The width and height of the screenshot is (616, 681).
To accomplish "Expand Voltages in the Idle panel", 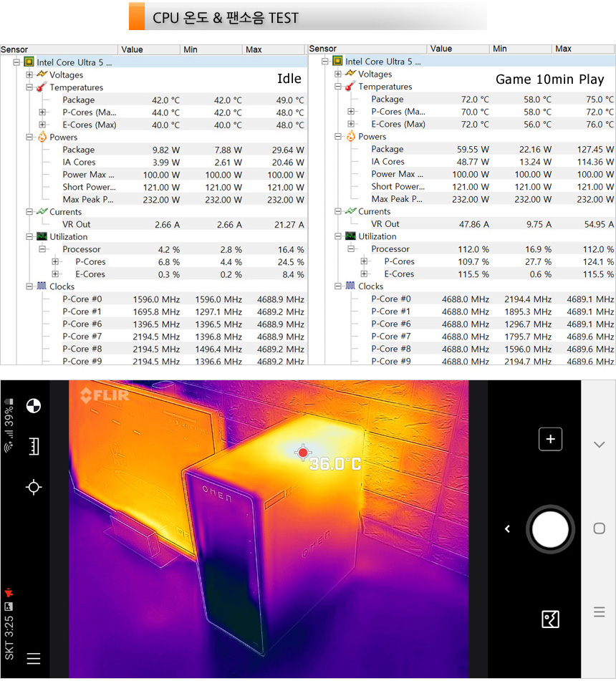I will [x=29, y=75].
